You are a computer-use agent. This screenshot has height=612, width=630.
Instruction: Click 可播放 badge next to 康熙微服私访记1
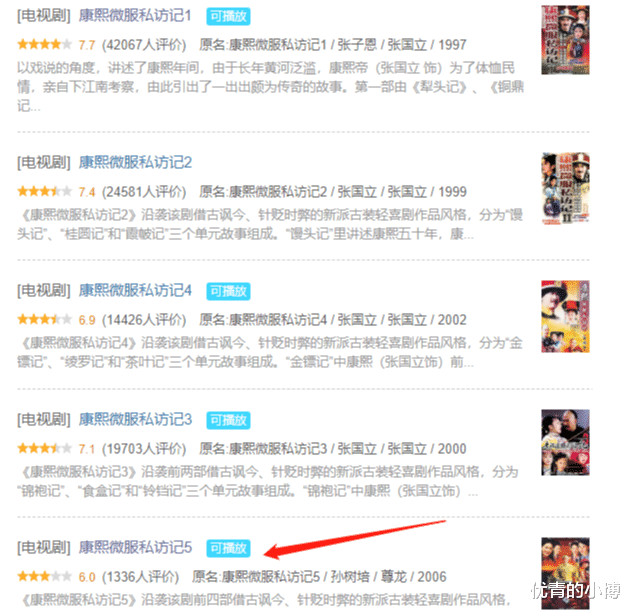228,16
